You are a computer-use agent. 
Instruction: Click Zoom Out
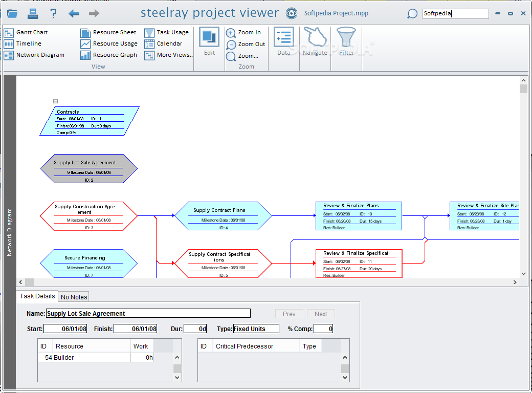click(x=246, y=44)
